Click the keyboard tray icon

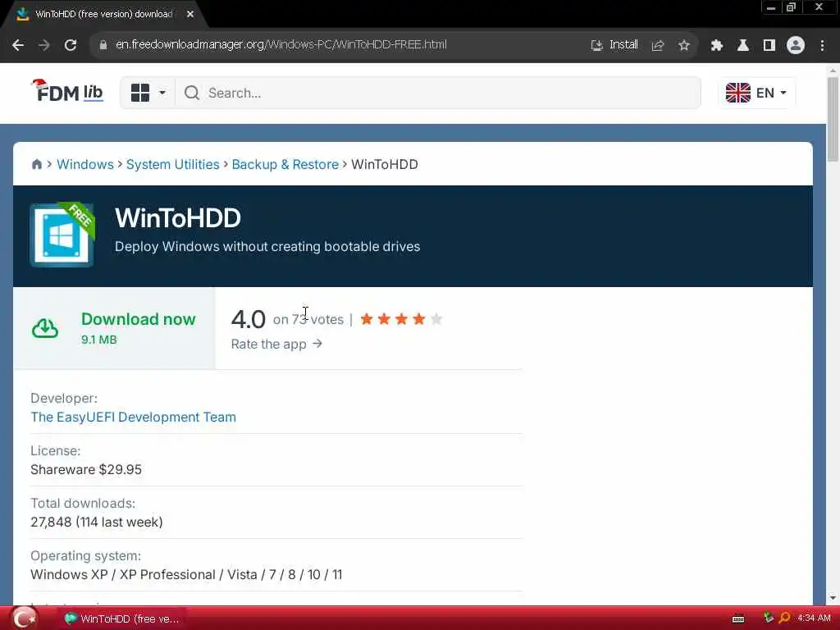[738, 619]
